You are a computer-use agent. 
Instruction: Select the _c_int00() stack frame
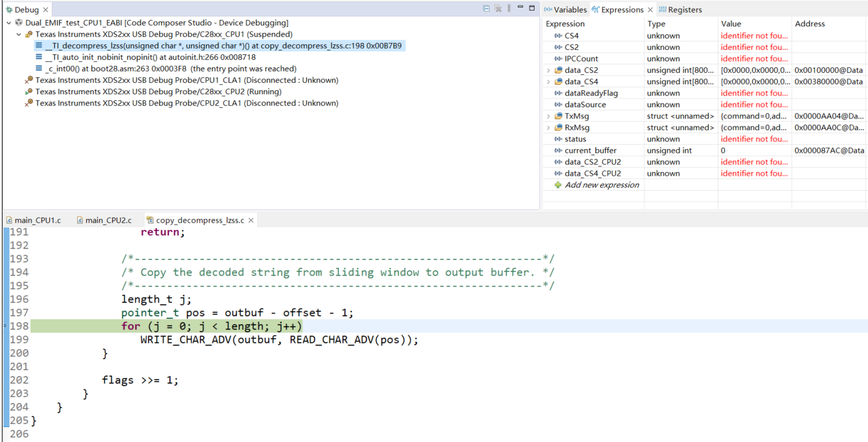pyautogui.click(x=171, y=69)
